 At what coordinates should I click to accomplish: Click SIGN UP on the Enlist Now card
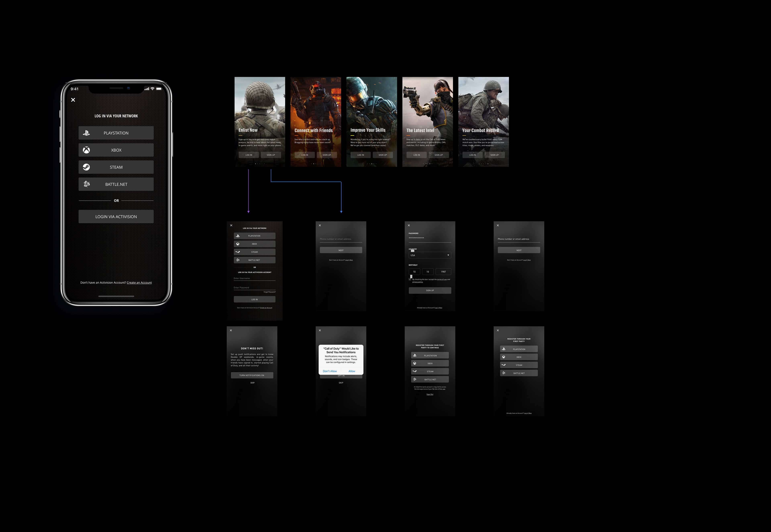[x=271, y=155]
